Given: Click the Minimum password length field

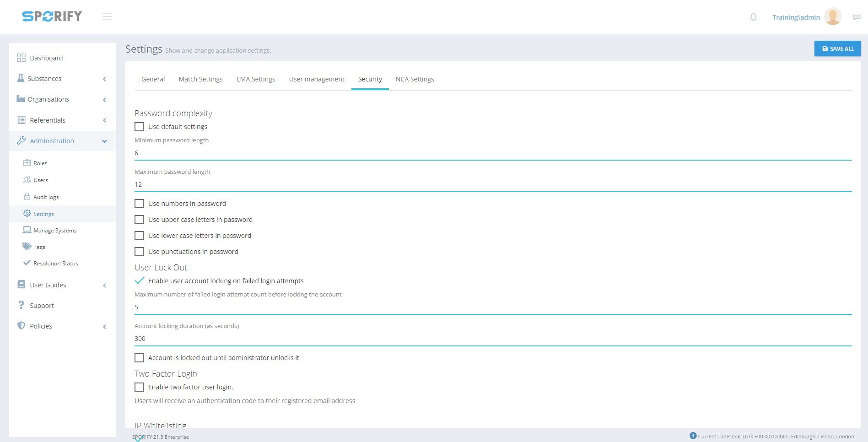Looking at the screenshot, I should [493, 153].
